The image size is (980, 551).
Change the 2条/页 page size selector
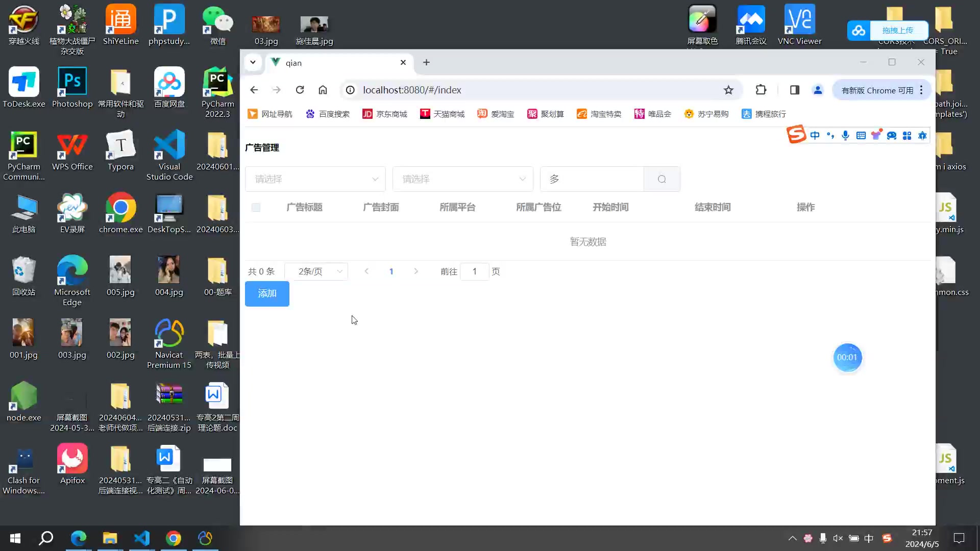coord(316,271)
